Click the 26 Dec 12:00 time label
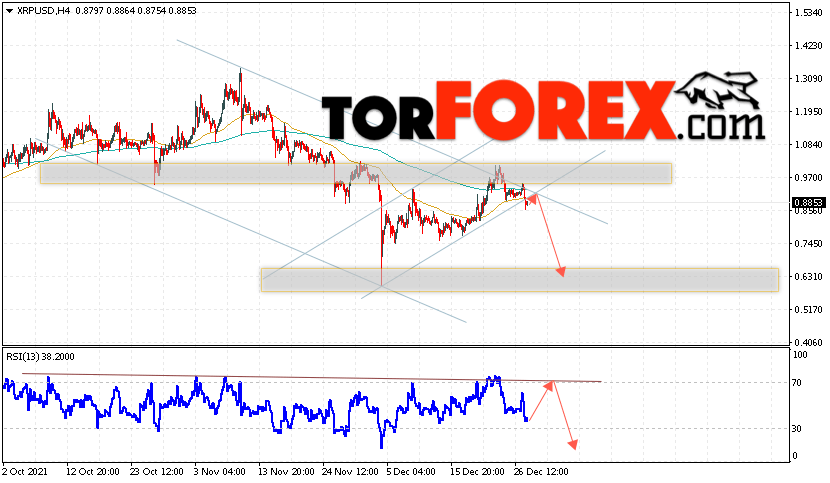 click(541, 471)
